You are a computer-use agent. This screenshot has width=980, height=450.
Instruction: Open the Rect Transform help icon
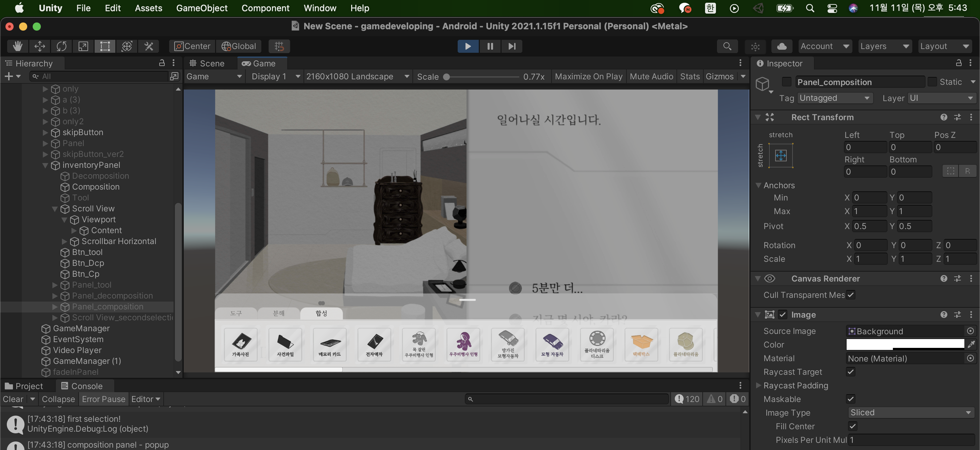tap(944, 117)
